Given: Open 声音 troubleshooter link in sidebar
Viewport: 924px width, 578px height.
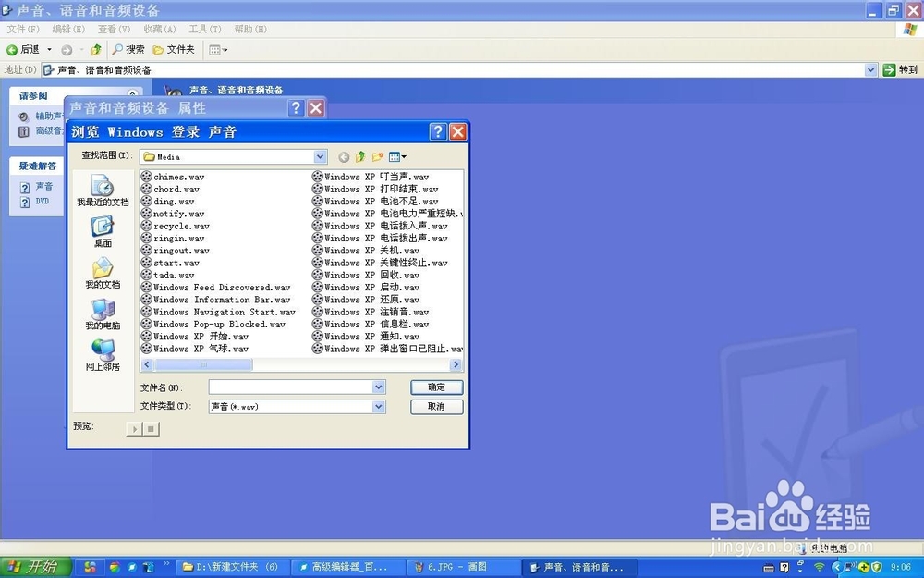Looking at the screenshot, I should (x=43, y=187).
